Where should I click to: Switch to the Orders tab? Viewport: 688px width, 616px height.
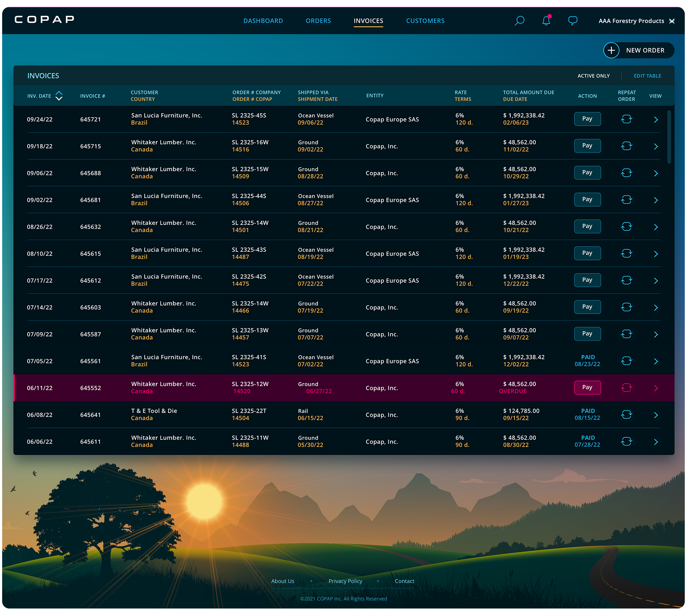(318, 21)
